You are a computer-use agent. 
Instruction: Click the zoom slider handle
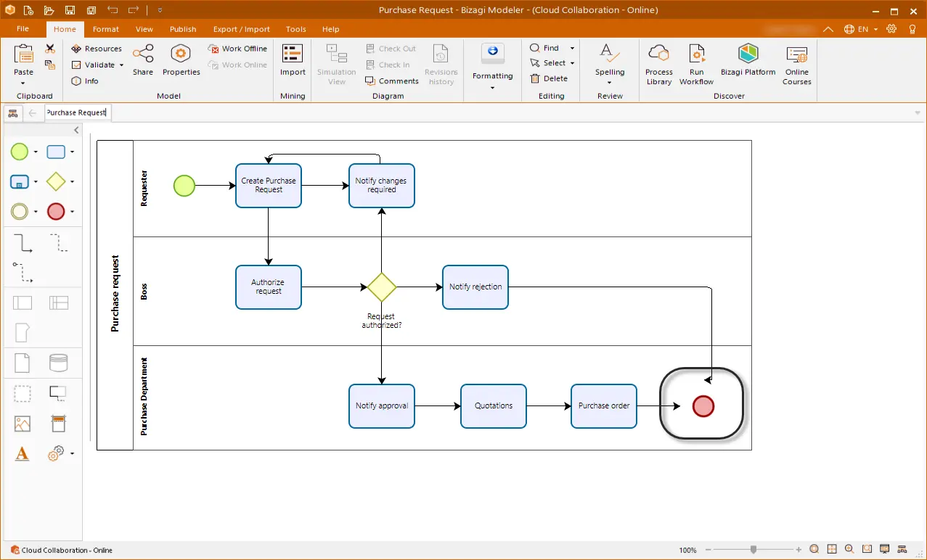[x=754, y=550]
